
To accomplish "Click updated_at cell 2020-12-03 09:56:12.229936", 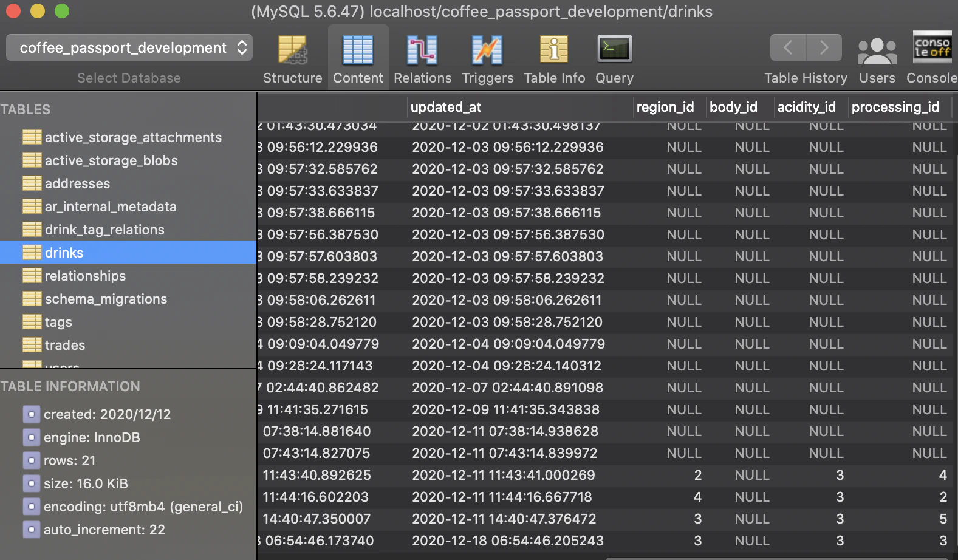I will (508, 147).
